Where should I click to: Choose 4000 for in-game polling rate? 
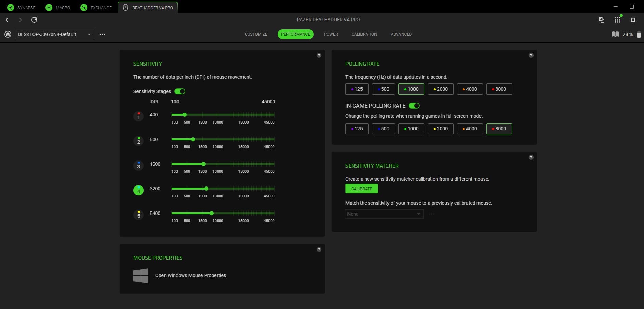[x=470, y=129]
